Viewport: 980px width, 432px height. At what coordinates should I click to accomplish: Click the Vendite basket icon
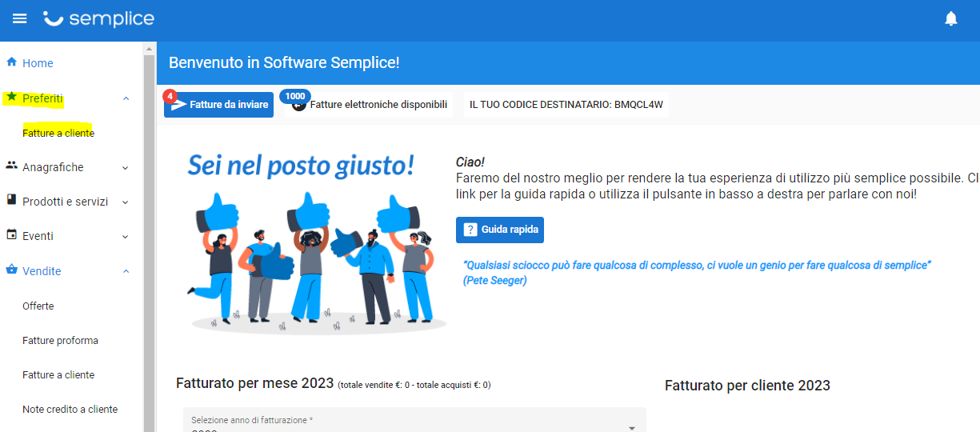point(12,270)
